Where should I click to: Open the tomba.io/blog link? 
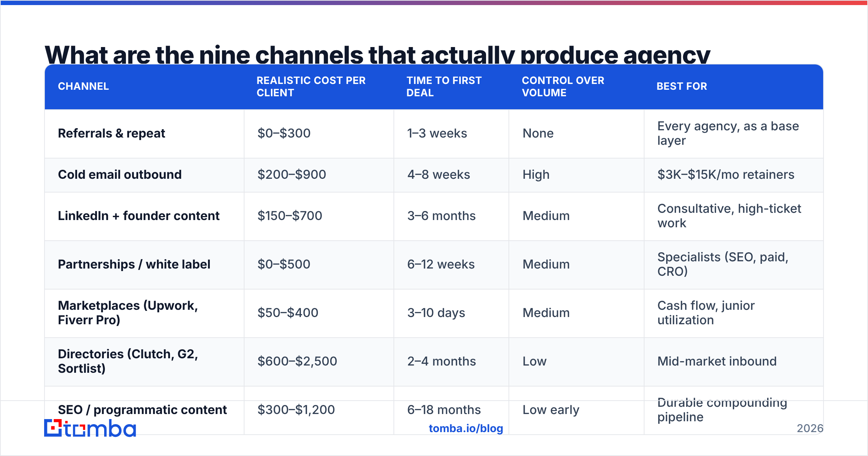point(466,428)
